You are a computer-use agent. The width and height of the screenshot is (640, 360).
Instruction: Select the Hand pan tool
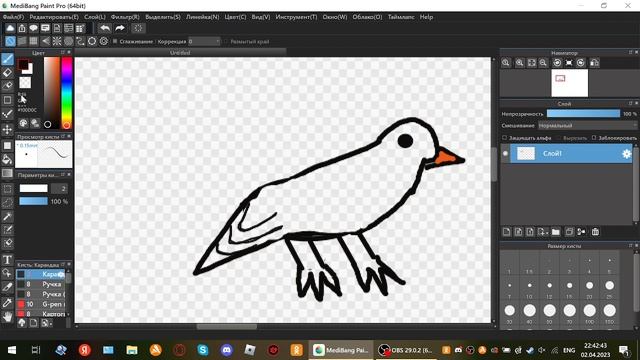7,316
